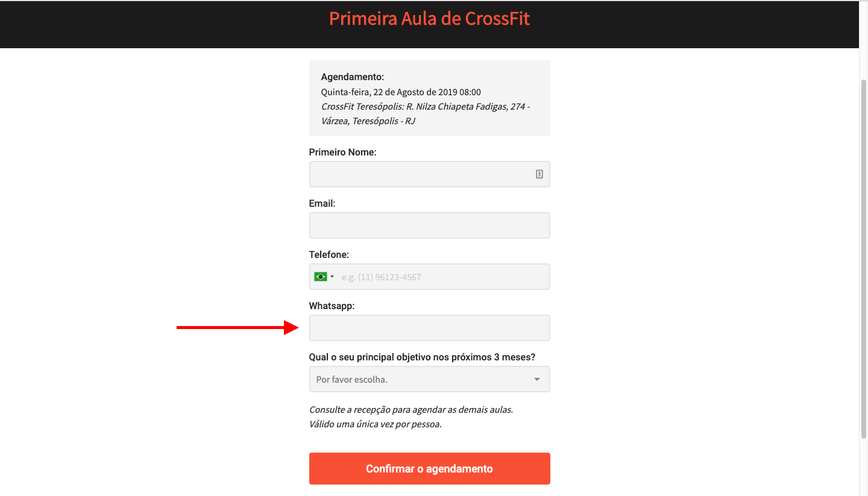Open the "Por favor escolha." dropdown
The height and width of the screenshot is (496, 868).
tap(422, 379)
